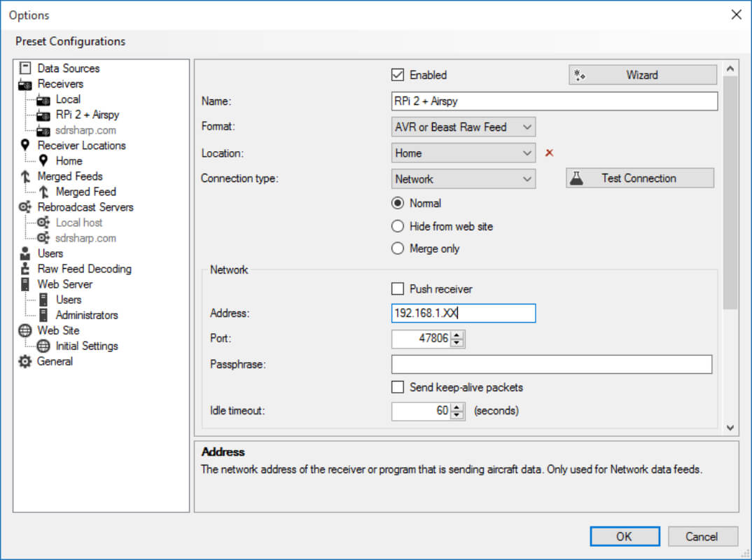Viewport: 752px width, 560px height.
Task: Open the Connection type dropdown
Action: point(464,178)
